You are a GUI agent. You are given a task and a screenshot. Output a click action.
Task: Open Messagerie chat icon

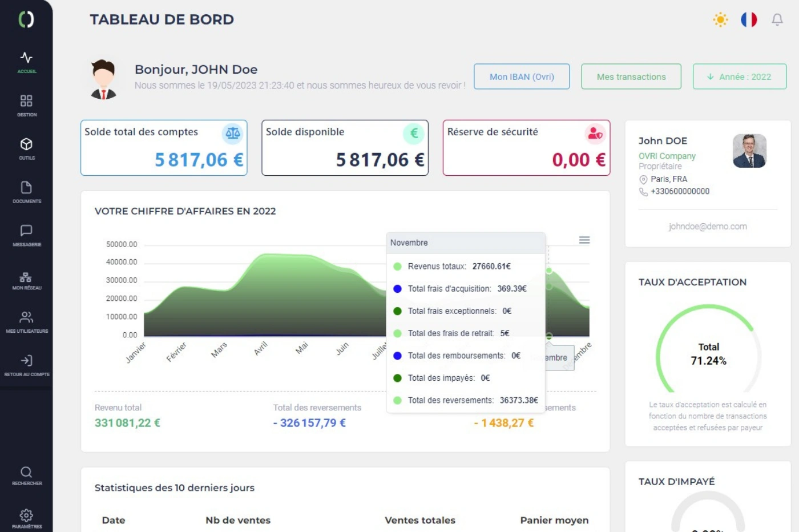click(x=26, y=231)
